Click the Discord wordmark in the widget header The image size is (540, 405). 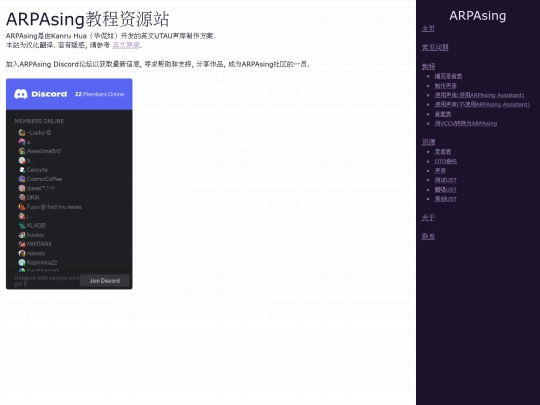49,94
